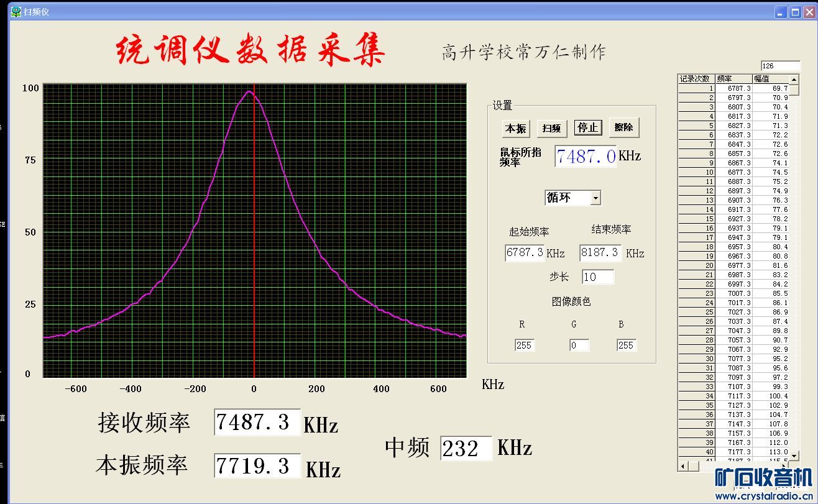The height and width of the screenshot is (504, 818).
Task: Select the 接收频率 field showing 7487.3
Action: click(257, 422)
